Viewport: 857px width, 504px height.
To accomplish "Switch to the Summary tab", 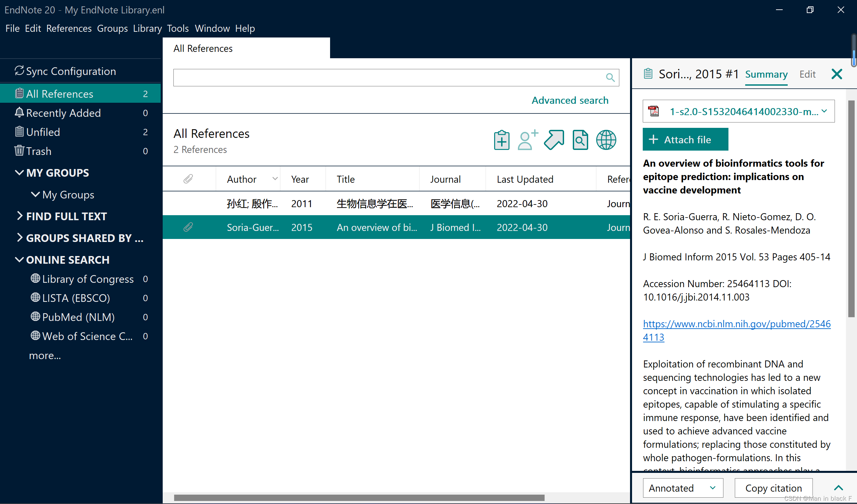I will (767, 74).
